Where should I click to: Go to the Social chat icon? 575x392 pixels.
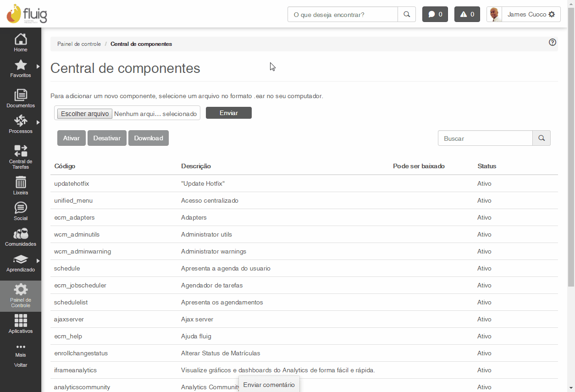[x=21, y=208]
